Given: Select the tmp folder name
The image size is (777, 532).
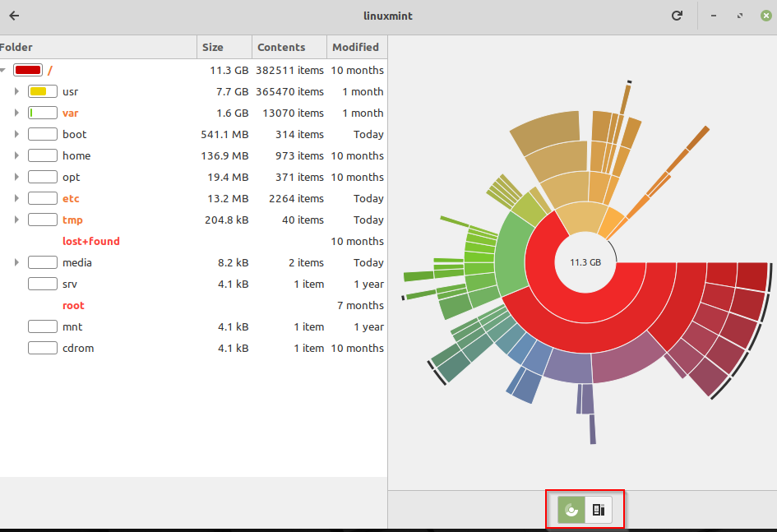Looking at the screenshot, I should pos(72,220).
